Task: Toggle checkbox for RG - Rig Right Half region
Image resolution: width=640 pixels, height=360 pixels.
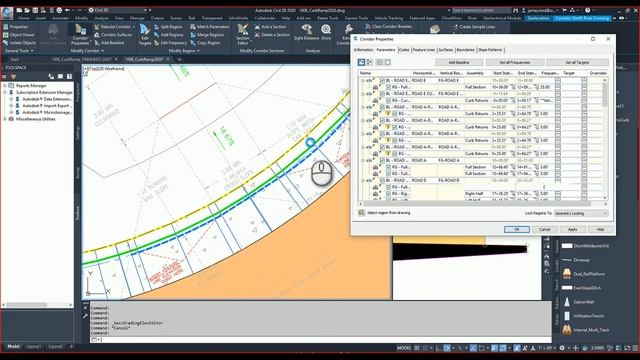Action: pos(389,194)
